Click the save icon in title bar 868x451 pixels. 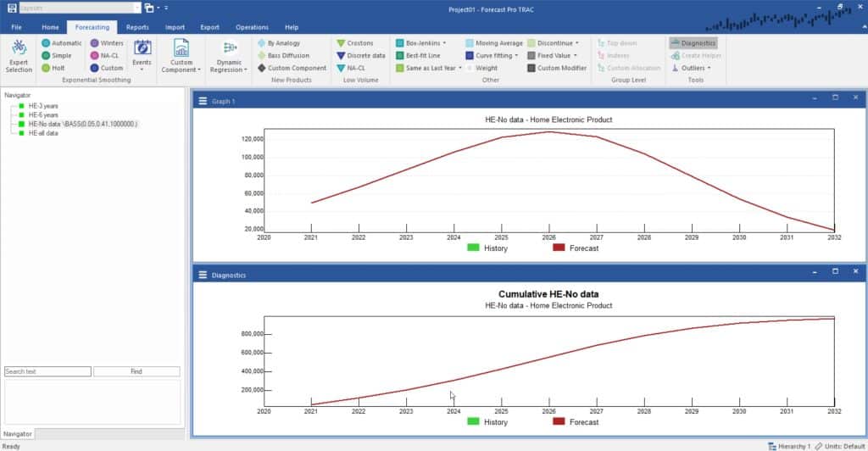[12, 8]
